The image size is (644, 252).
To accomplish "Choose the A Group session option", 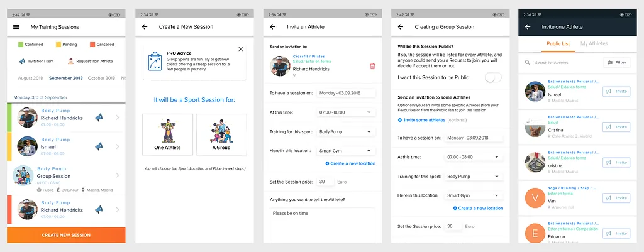I will (x=221, y=134).
